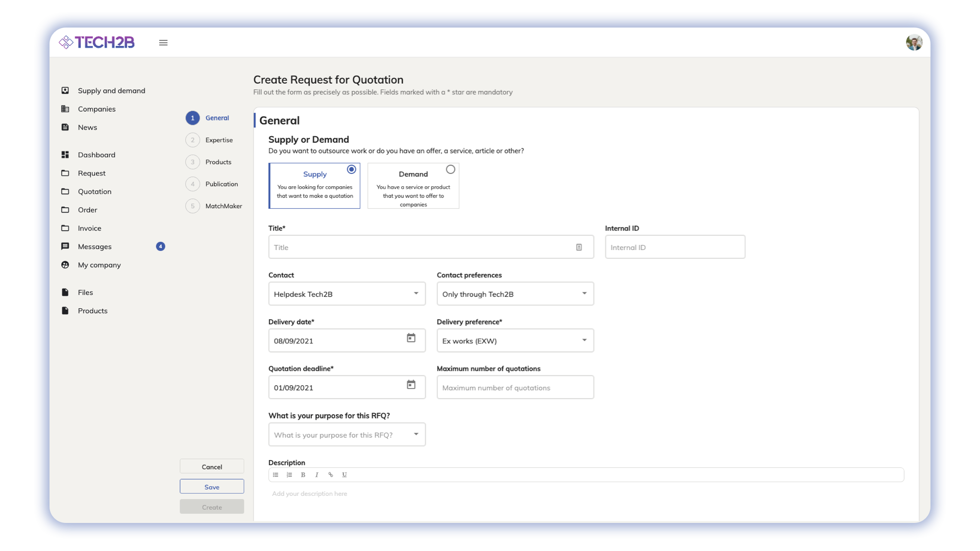Toggle bold in description editor
Viewport: 980px width, 551px height.
pos(303,475)
